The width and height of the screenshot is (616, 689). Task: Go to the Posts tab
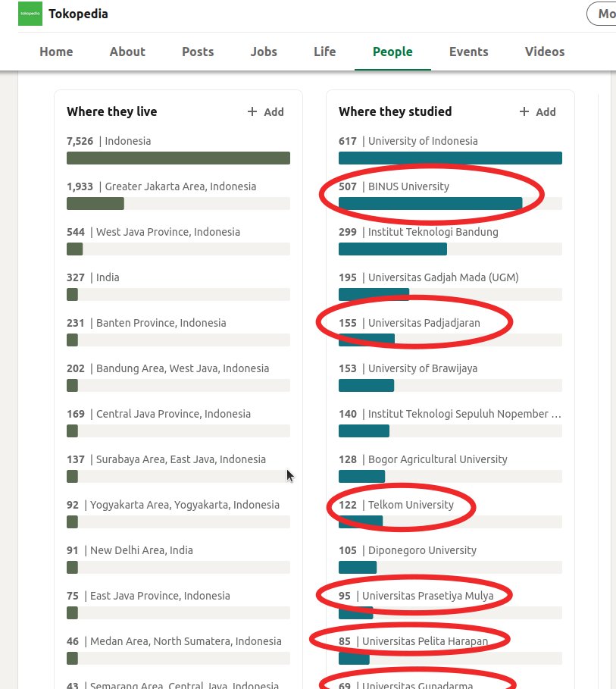click(198, 52)
